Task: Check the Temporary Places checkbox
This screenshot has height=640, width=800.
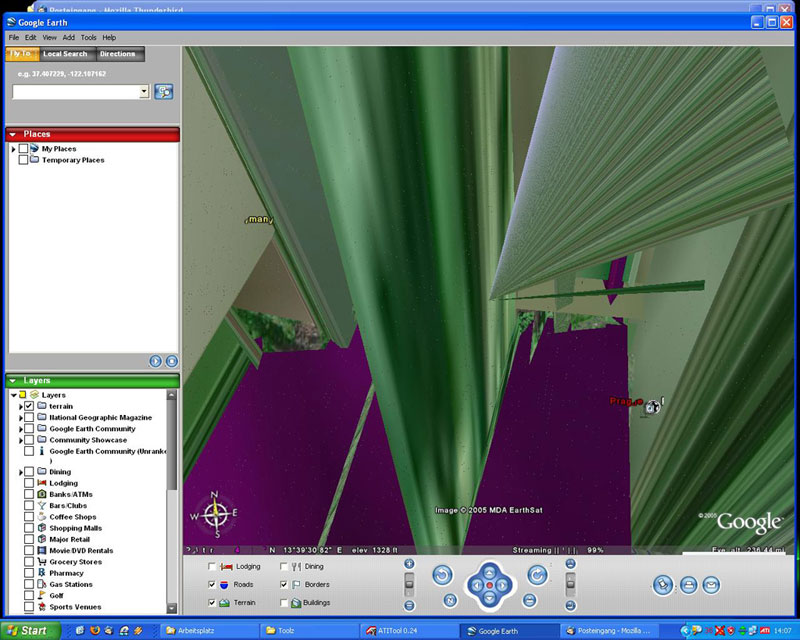Action: pos(23,160)
